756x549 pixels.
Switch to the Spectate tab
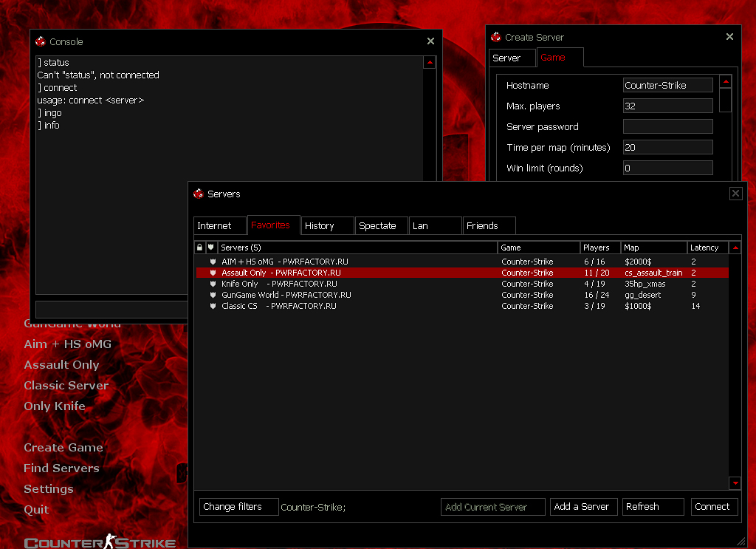382,226
